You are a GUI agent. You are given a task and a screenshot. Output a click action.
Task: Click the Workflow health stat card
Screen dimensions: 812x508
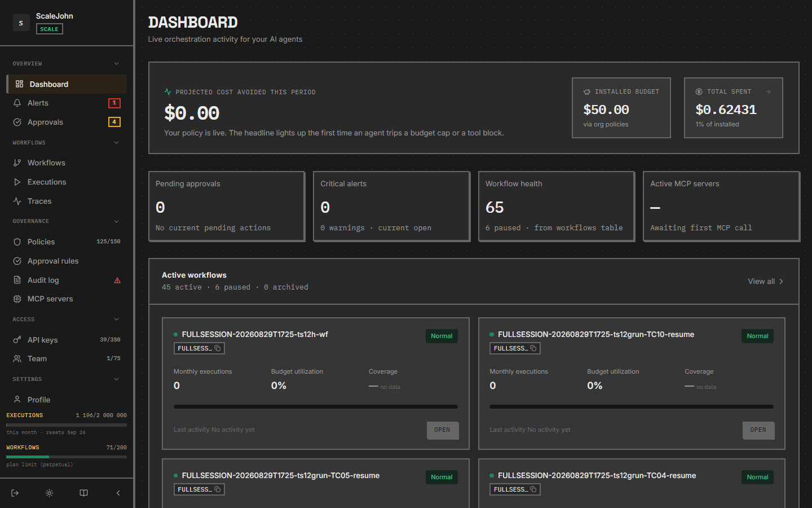(x=557, y=207)
